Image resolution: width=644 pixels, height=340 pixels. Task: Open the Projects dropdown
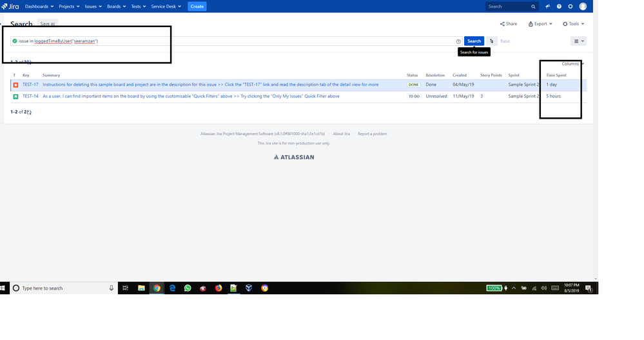click(x=69, y=6)
